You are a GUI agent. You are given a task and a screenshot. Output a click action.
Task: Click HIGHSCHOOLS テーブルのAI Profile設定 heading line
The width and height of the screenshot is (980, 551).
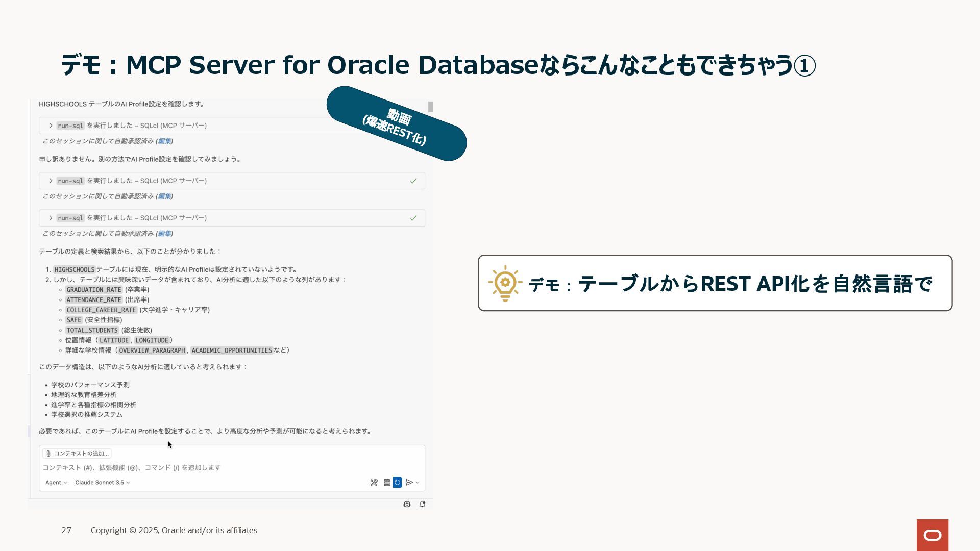(x=122, y=104)
